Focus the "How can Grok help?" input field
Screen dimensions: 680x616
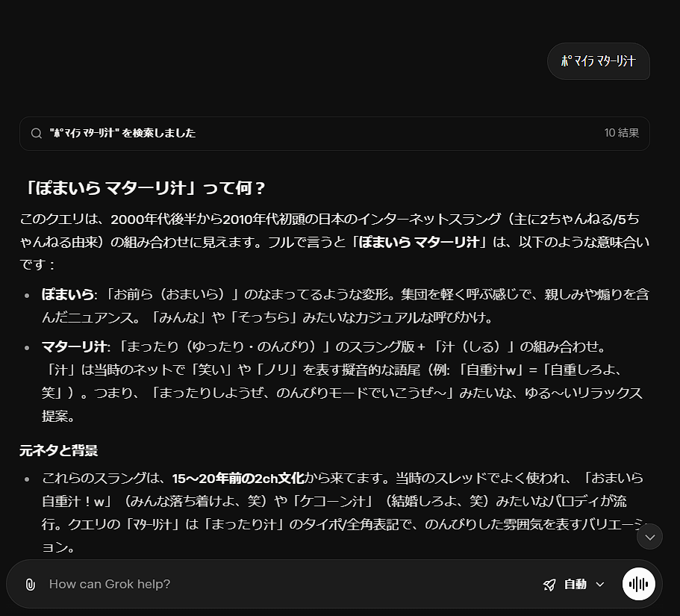point(284,584)
